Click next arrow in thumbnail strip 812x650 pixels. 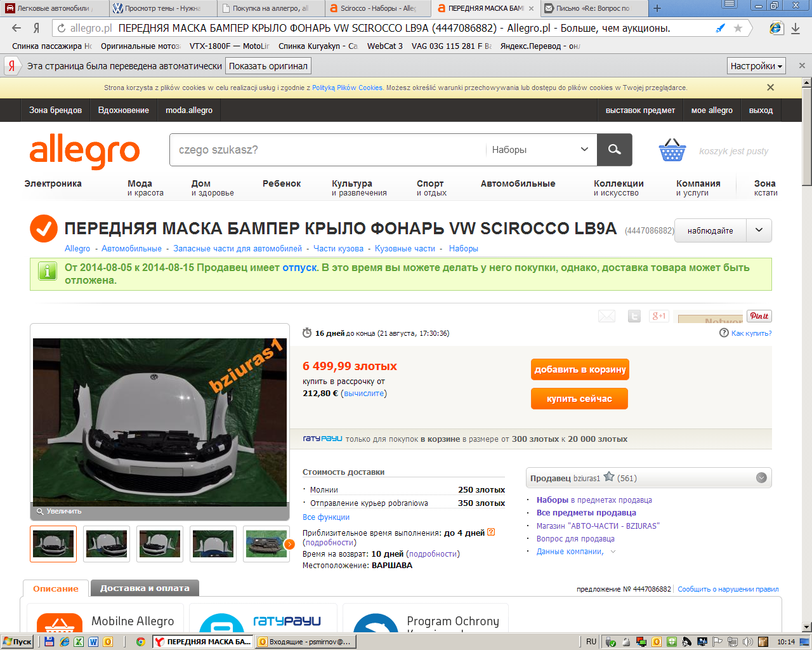point(289,544)
